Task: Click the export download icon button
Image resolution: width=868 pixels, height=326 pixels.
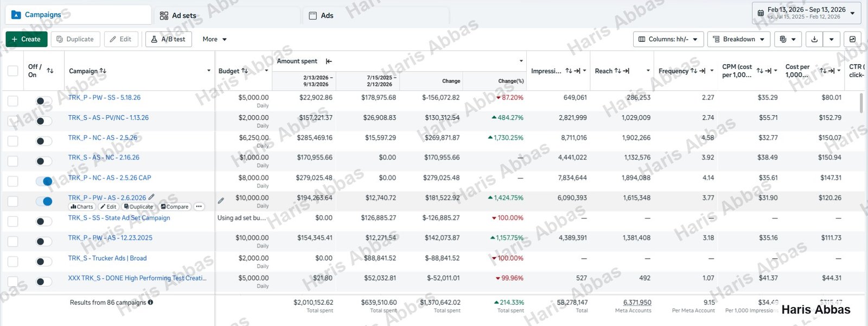Action: point(814,39)
